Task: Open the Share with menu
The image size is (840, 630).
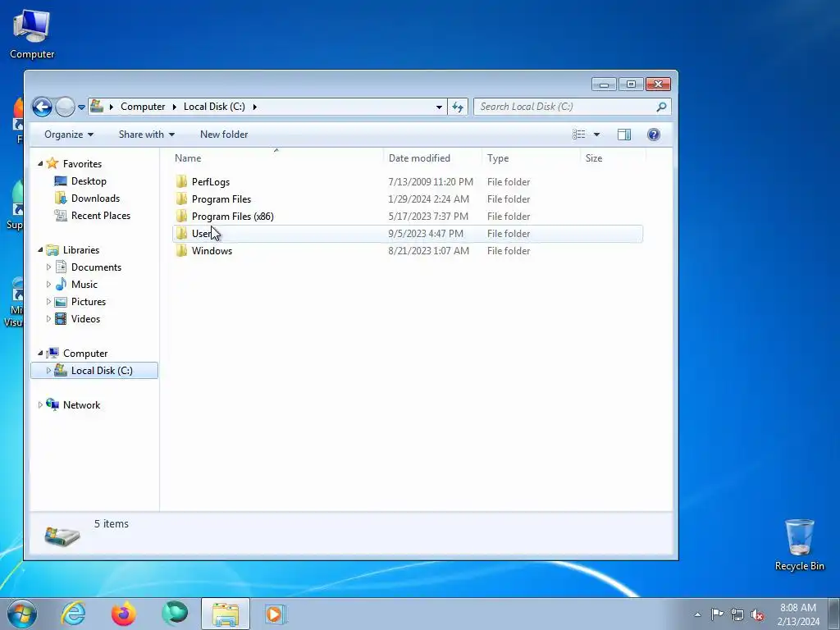Action: point(146,135)
